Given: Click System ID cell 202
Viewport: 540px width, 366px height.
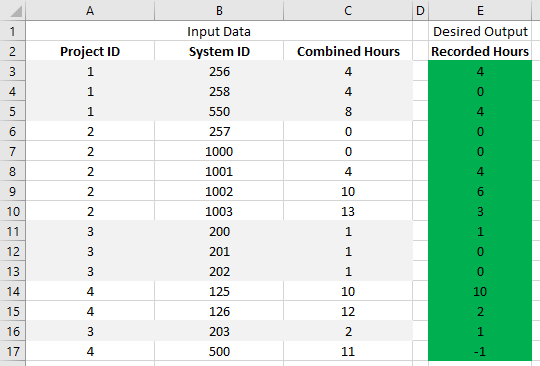Looking at the screenshot, I should coord(219,271).
